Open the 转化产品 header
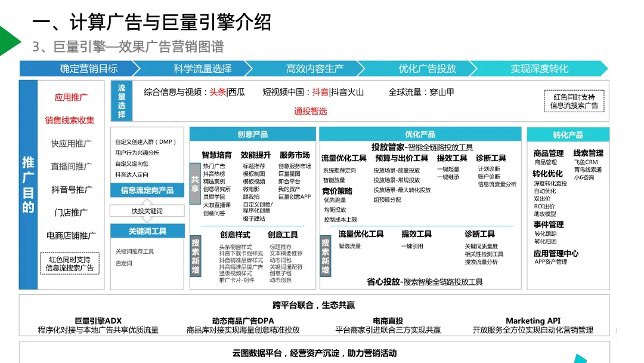 (x=568, y=135)
